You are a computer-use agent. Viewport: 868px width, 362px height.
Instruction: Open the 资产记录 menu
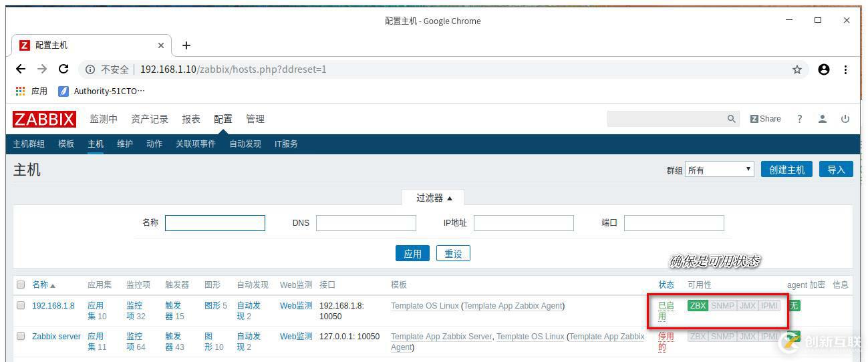[150, 119]
